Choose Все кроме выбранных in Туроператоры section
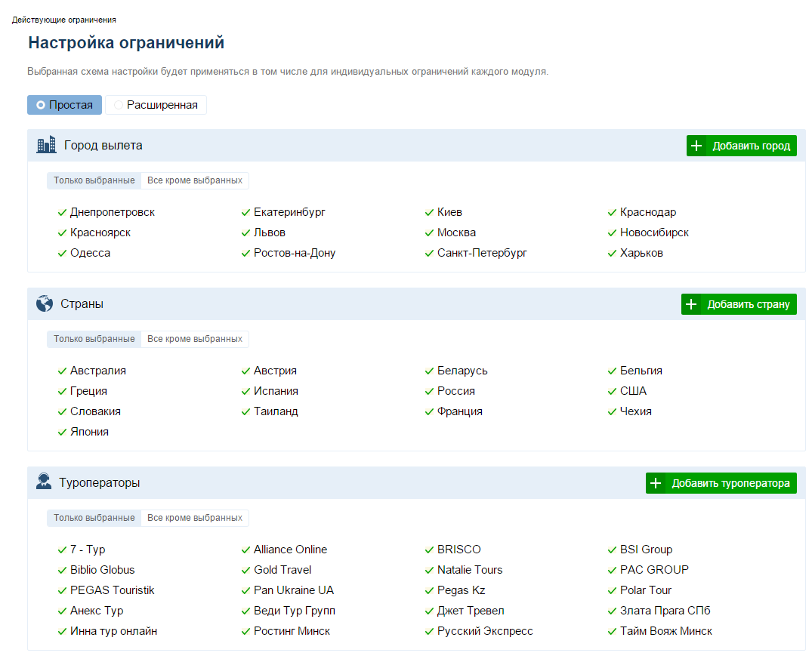The width and height of the screenshot is (812, 662). click(x=195, y=518)
